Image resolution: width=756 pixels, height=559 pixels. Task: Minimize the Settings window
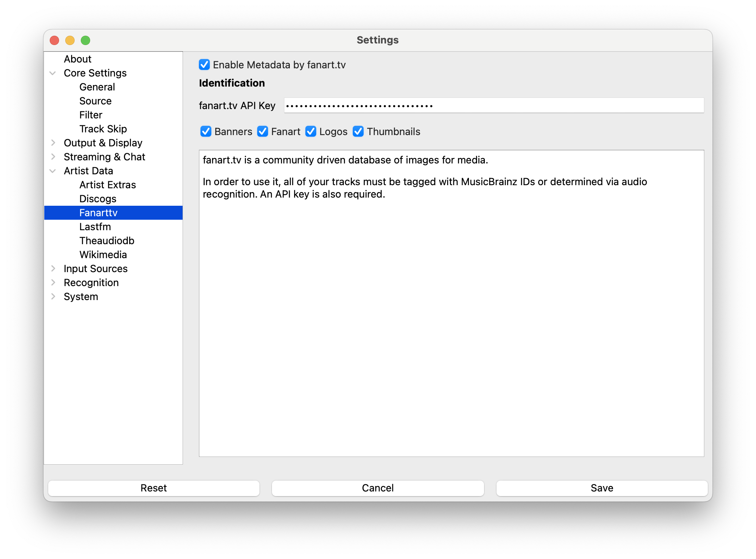pos(70,40)
